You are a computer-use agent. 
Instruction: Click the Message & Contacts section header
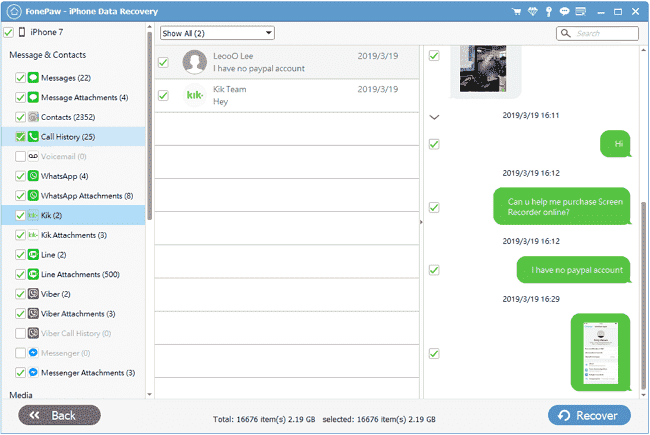(x=48, y=55)
